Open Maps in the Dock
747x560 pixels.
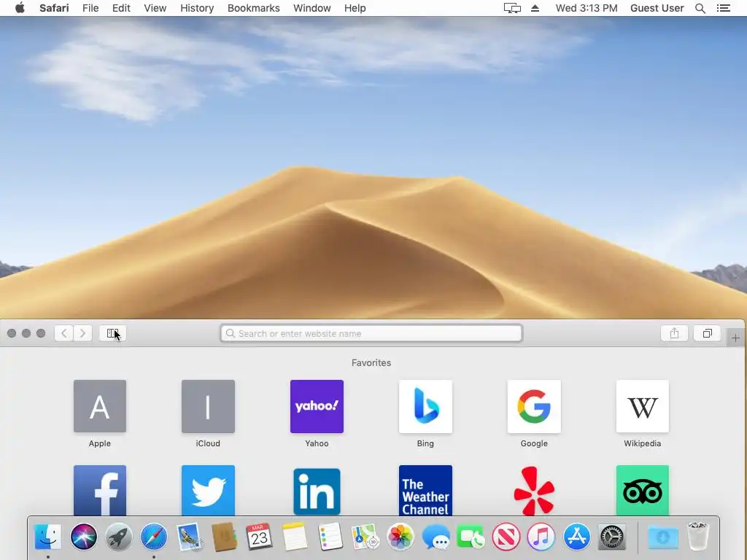365,537
